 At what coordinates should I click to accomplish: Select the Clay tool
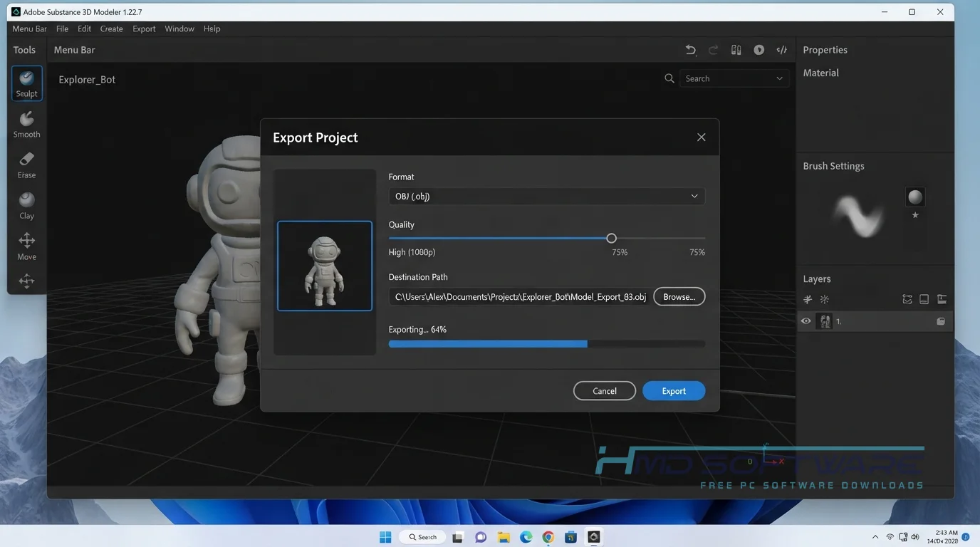(26, 206)
